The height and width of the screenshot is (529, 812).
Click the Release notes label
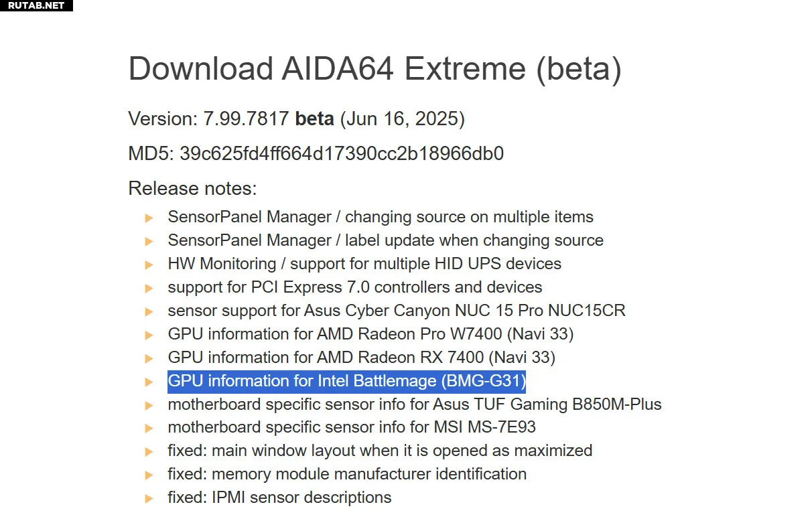192,188
